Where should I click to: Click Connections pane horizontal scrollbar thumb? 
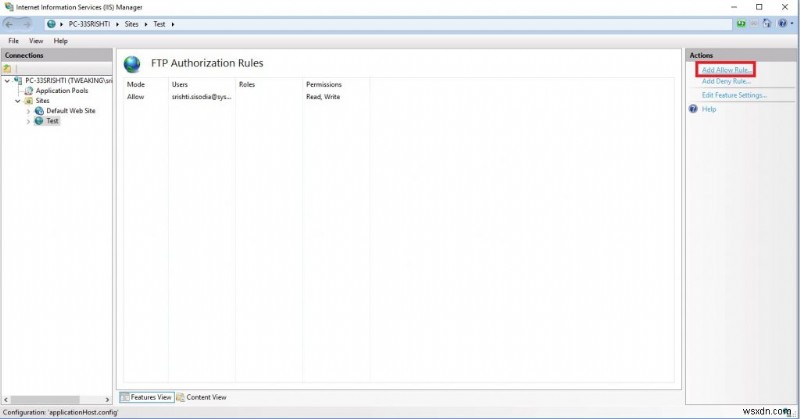(x=45, y=400)
